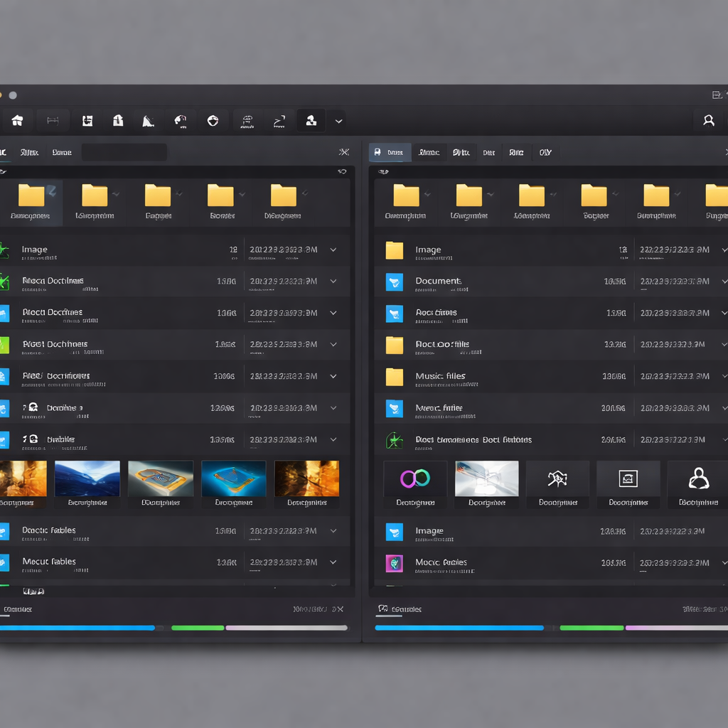Screen dimensions: 728x728
Task: Open dropdown arrow beside first left folder
Action: [52, 191]
